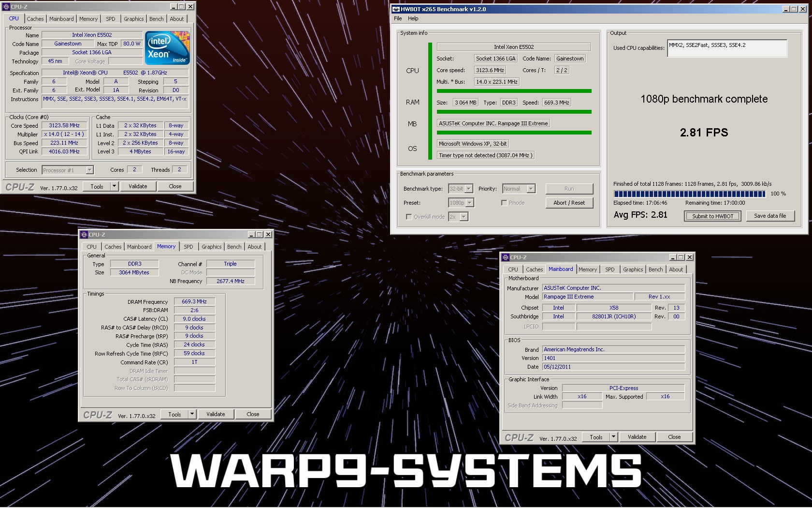Viewport: 812px width, 508px height.
Task: Open CPU tab in Memory CPU-Z window
Action: pos(91,247)
